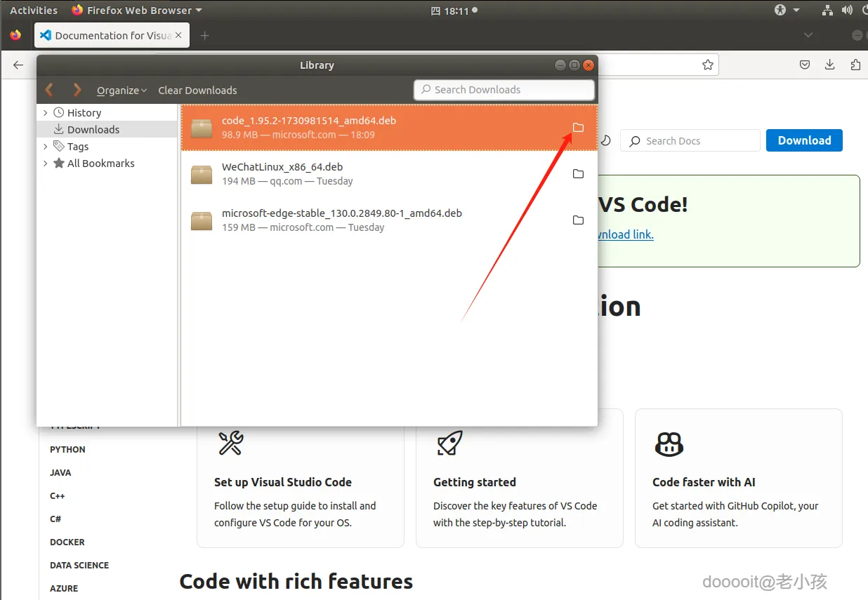Maximize the Library window
Viewport: 868px width, 600px height.
[x=574, y=65]
